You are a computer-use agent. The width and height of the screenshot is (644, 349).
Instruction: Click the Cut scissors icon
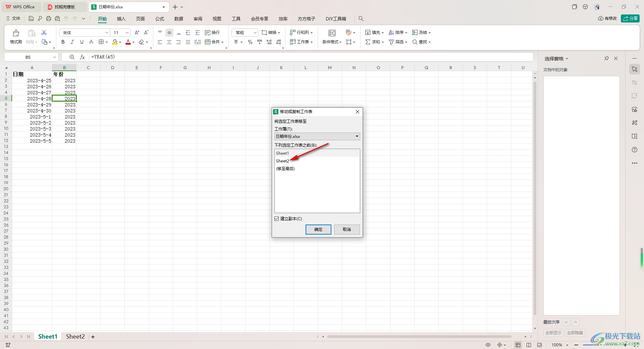coord(44,33)
